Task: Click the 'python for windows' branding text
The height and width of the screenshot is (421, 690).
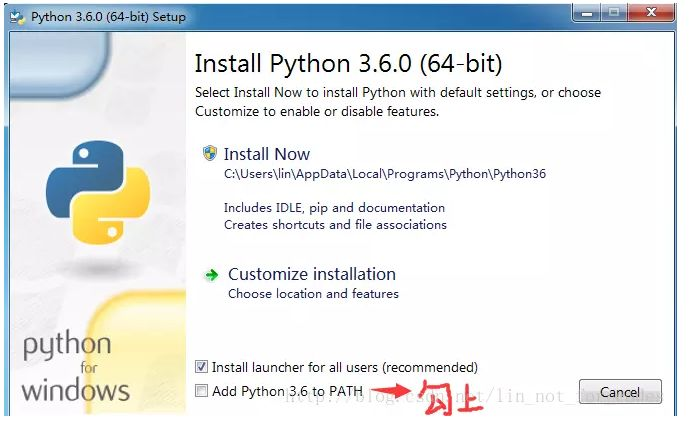Action: pos(76,368)
